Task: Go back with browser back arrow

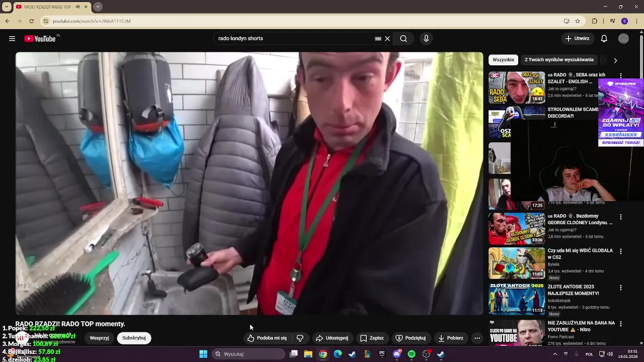Action: click(7, 21)
